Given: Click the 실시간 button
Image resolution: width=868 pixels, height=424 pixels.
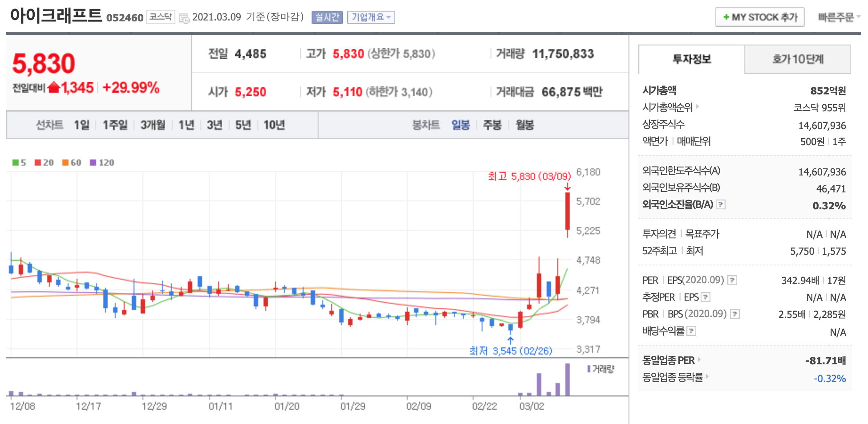Looking at the screenshot, I should tap(327, 17).
